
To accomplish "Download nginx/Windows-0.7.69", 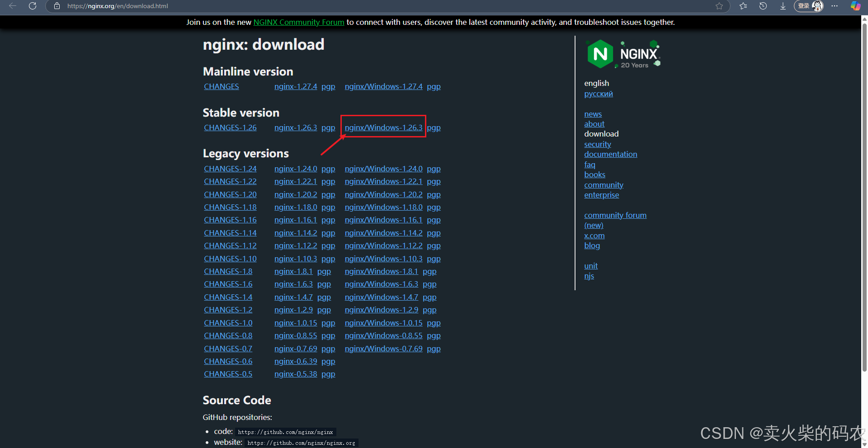I will (x=383, y=349).
